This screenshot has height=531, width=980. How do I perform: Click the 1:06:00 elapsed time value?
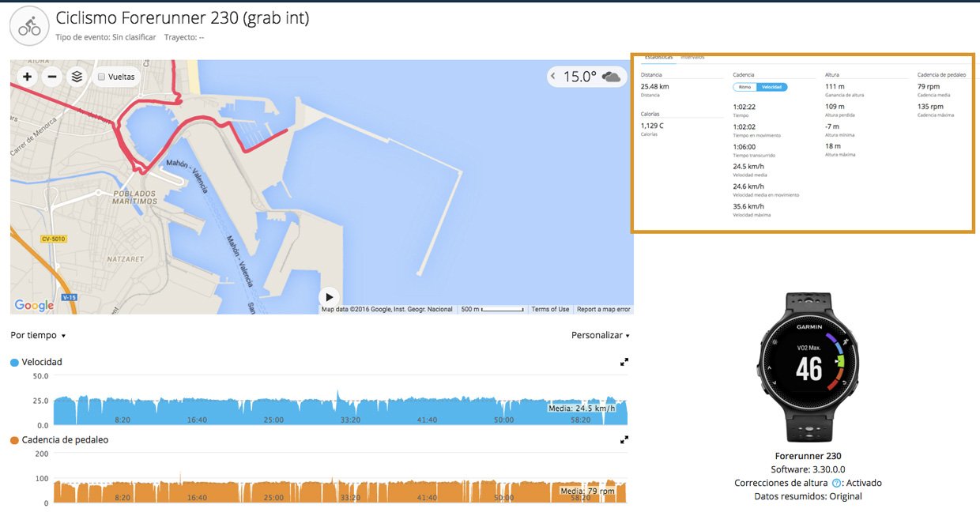pyautogui.click(x=744, y=147)
